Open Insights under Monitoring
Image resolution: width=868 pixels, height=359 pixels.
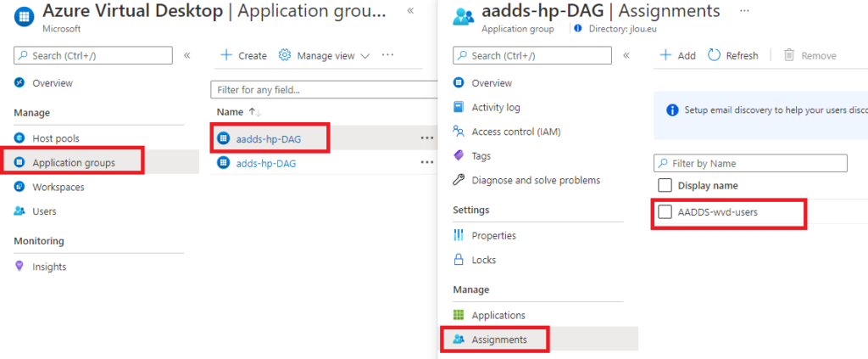coord(48,266)
